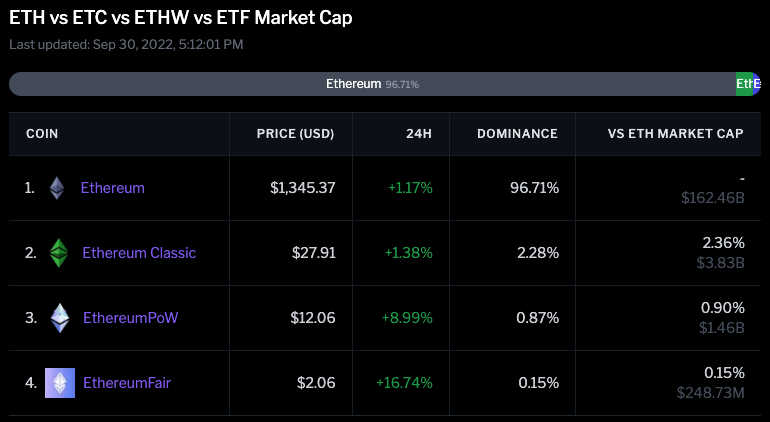Click the DOMINANCE column header

(x=517, y=133)
